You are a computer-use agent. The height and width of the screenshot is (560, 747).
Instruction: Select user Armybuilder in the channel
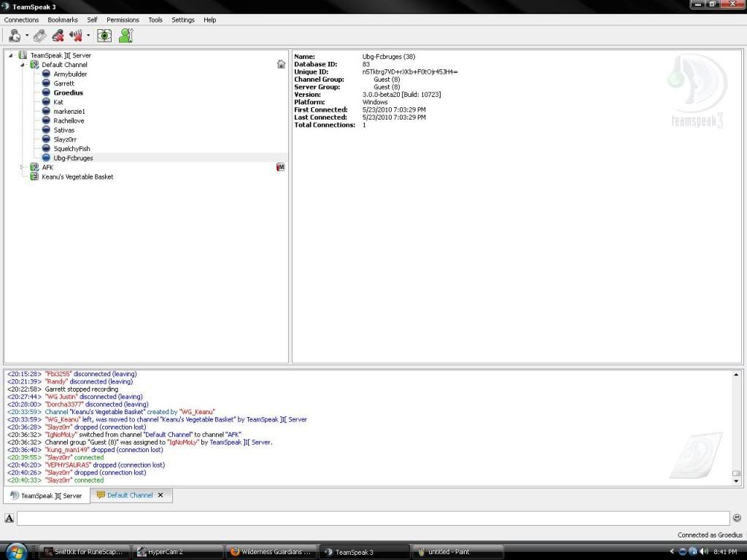pos(70,74)
